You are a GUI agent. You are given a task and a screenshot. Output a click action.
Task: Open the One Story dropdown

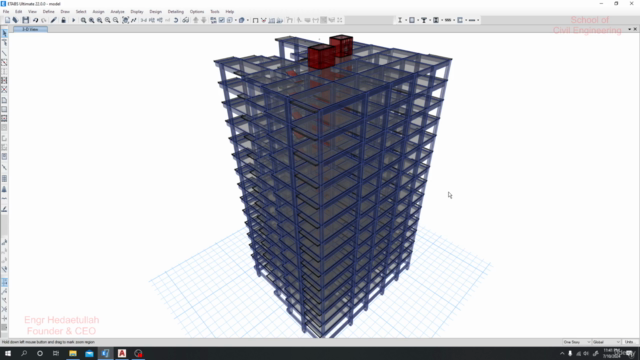(576, 342)
